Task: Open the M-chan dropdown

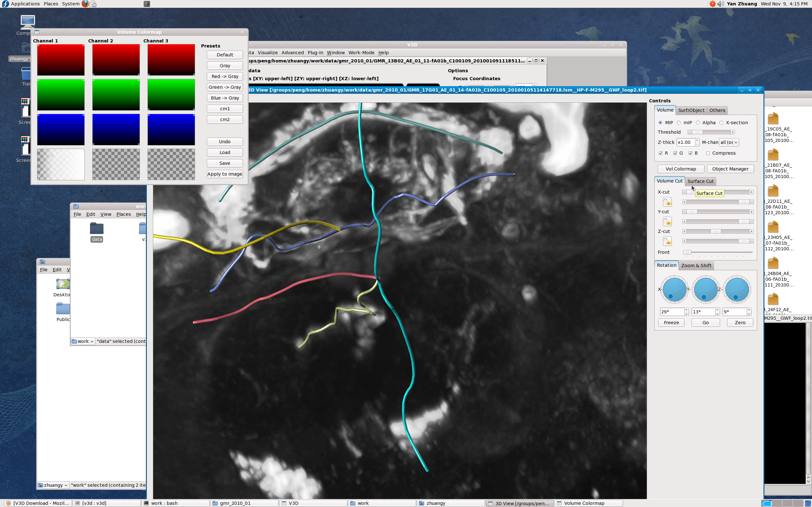Action: [729, 142]
